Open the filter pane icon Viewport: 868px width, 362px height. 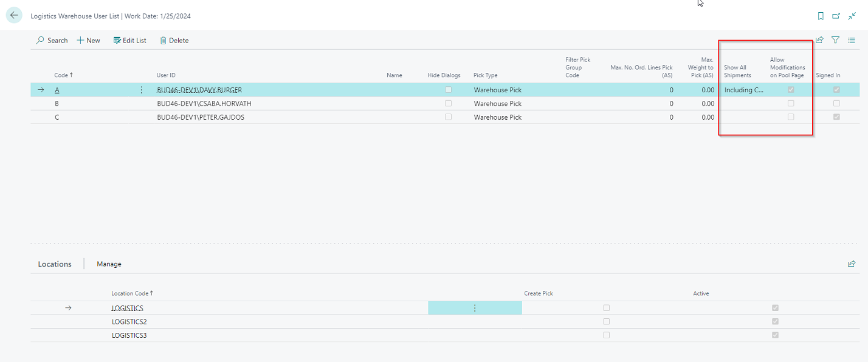pyautogui.click(x=835, y=40)
